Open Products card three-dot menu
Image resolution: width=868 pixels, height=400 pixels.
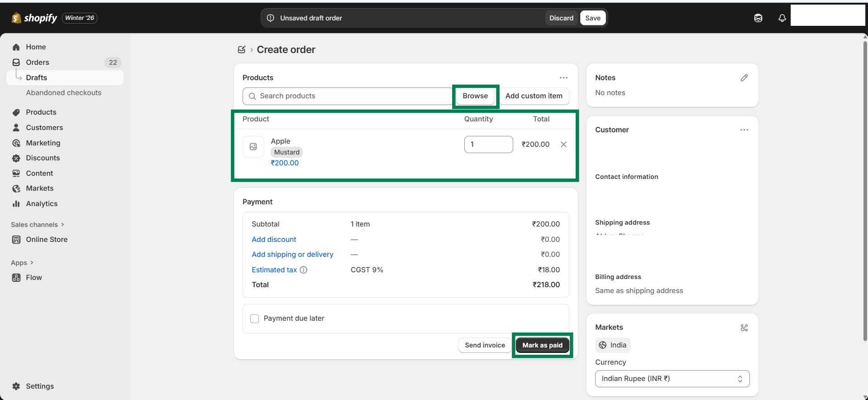(563, 78)
